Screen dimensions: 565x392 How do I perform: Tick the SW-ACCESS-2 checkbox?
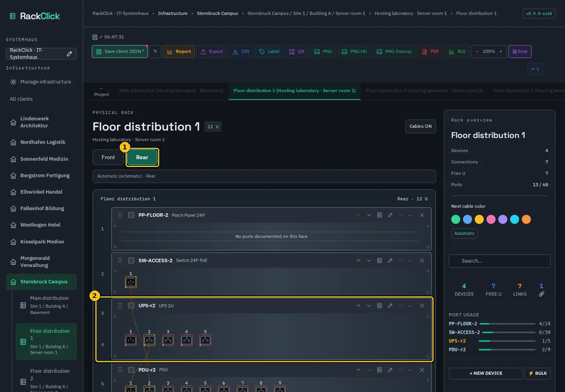point(131,261)
